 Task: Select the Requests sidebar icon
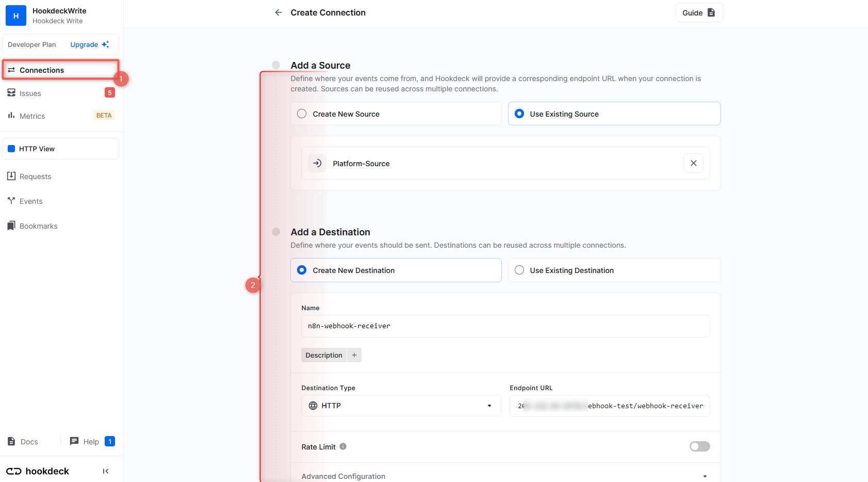point(11,176)
